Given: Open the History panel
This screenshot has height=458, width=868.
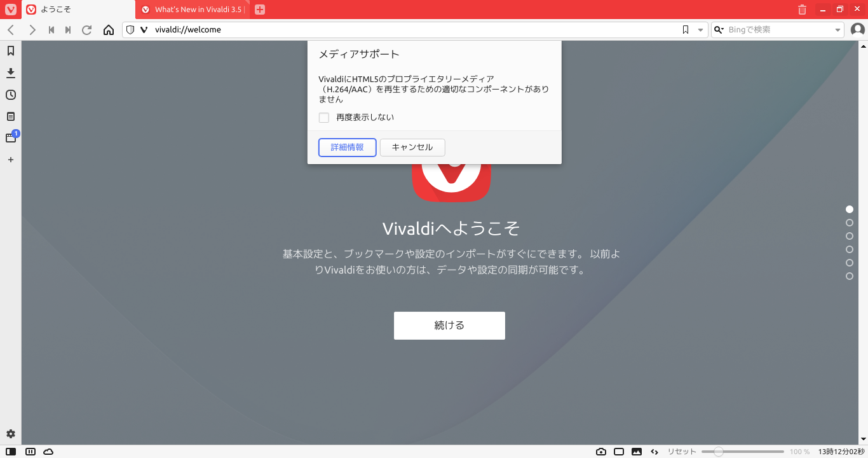Looking at the screenshot, I should (11, 95).
